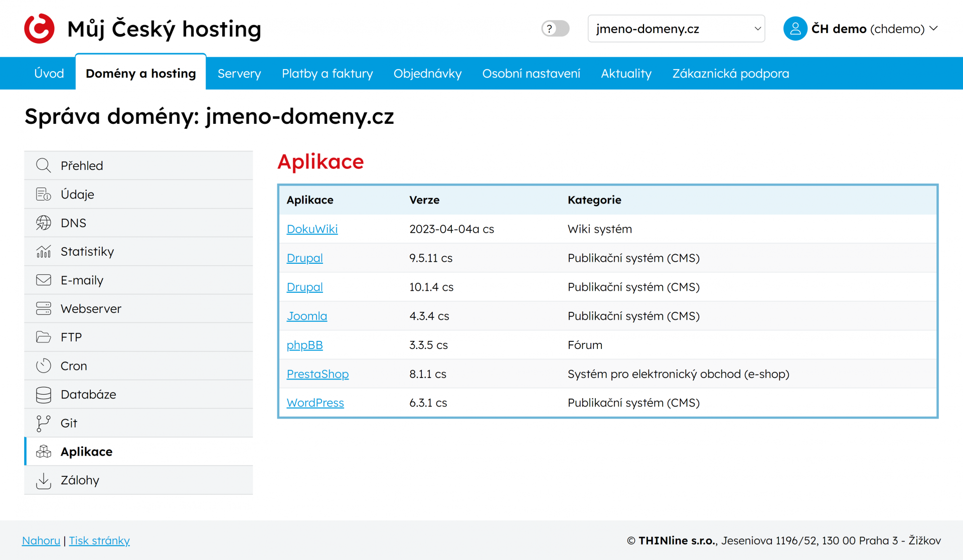Select Databáze in the sidebar menu

[x=138, y=395]
